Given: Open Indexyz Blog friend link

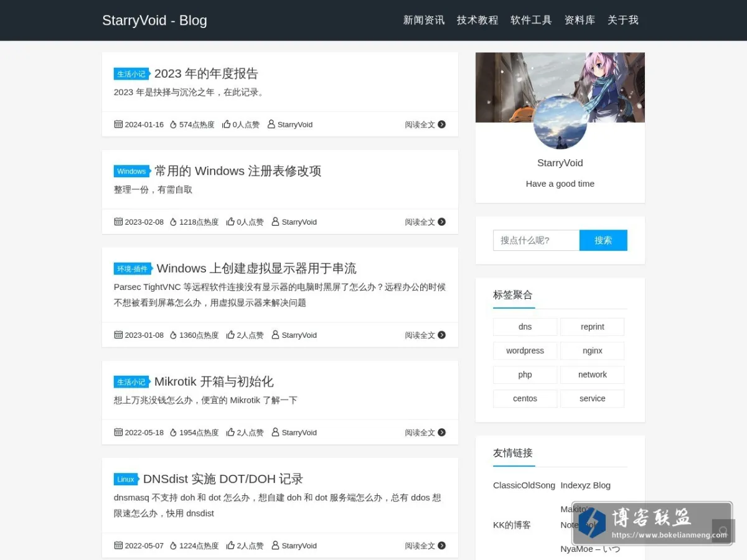Looking at the screenshot, I should [586, 485].
